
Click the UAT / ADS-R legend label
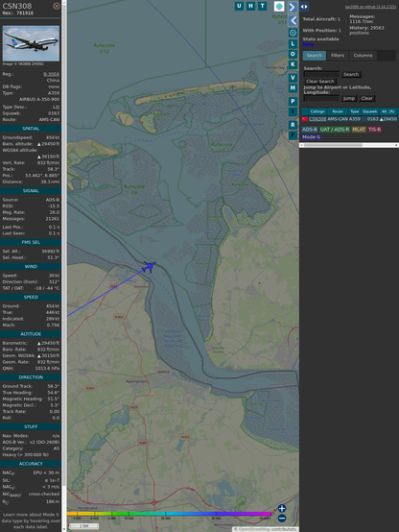coord(335,130)
